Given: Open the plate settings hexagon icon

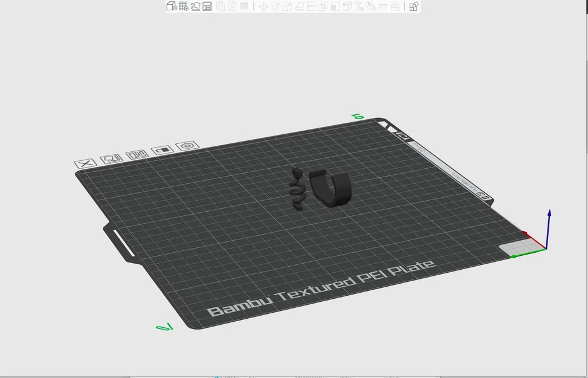Looking at the screenshot, I should coord(187,146).
